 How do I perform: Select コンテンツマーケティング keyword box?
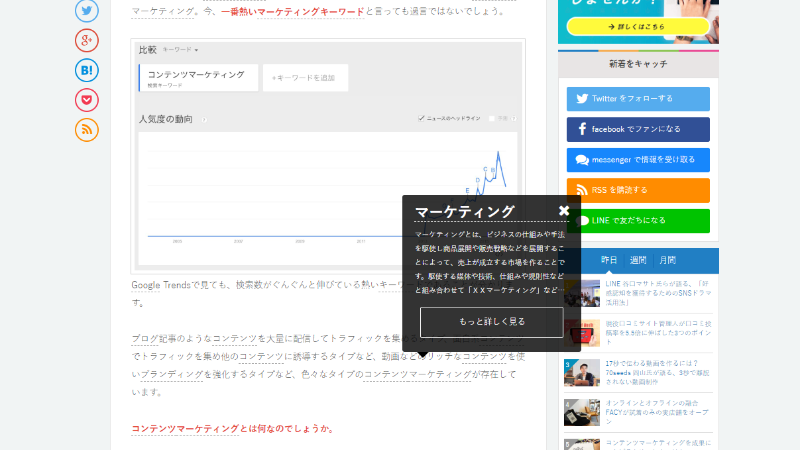(x=198, y=78)
